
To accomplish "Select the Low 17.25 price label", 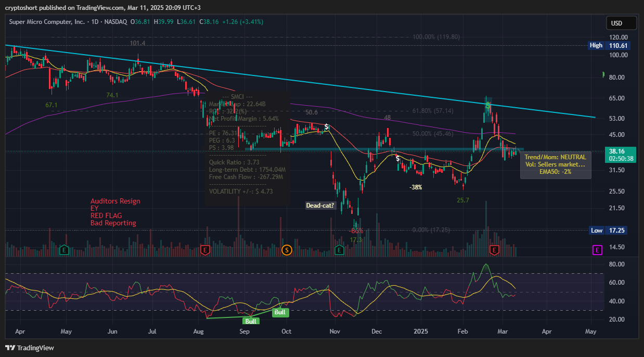I will [609, 230].
